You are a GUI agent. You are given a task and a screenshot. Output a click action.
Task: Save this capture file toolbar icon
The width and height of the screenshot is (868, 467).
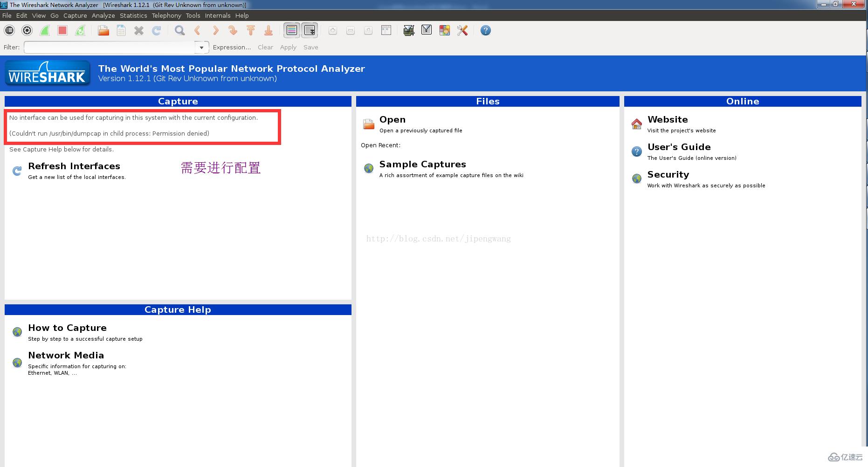(x=121, y=31)
